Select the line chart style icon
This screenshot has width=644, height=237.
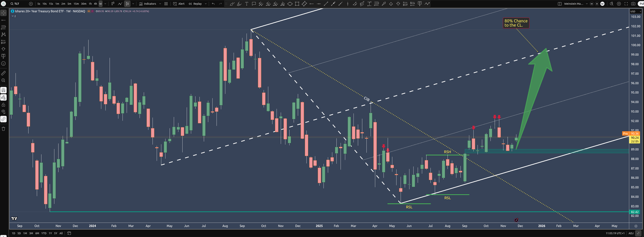pyautogui.click(x=120, y=3)
